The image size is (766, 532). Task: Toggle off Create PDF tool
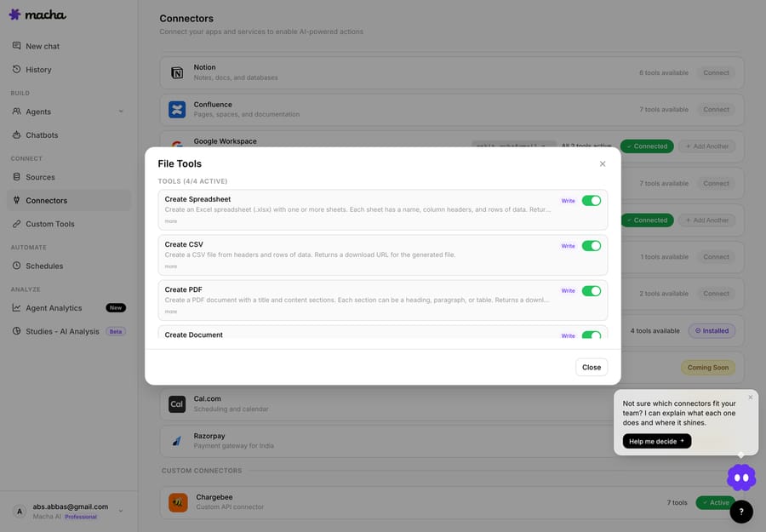click(x=592, y=291)
